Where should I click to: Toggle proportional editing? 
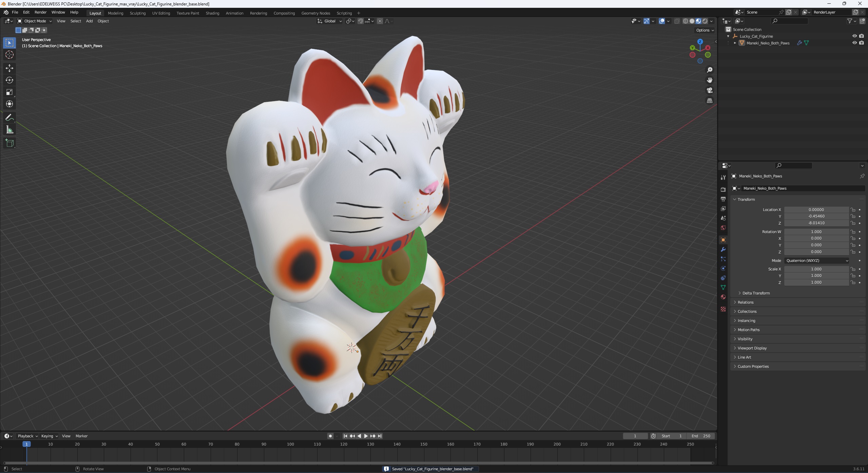pos(380,21)
